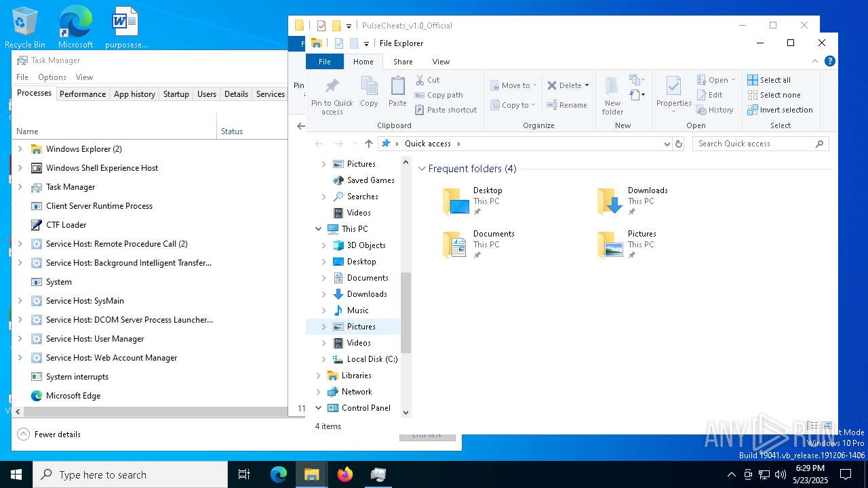Open Firefox from the taskbar

click(345, 474)
